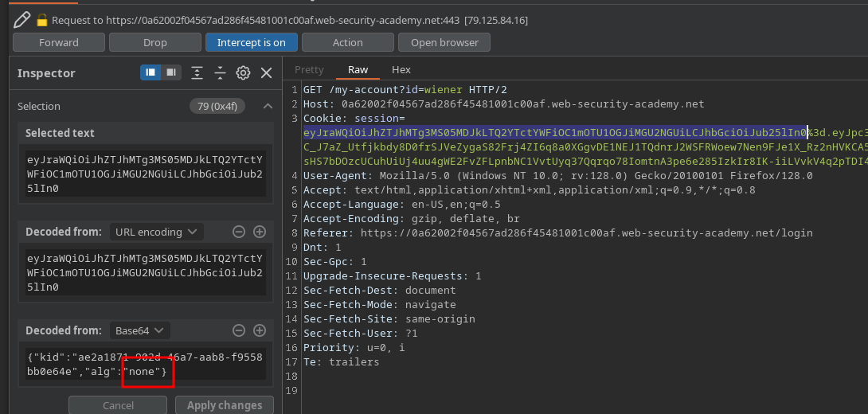
Task: Collapse the Selection section chevron
Action: [268, 106]
